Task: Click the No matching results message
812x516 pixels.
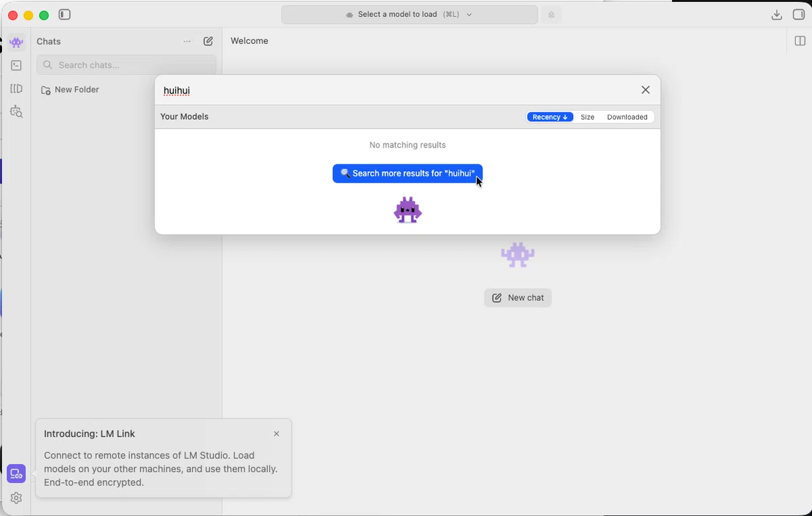Action: tap(407, 145)
